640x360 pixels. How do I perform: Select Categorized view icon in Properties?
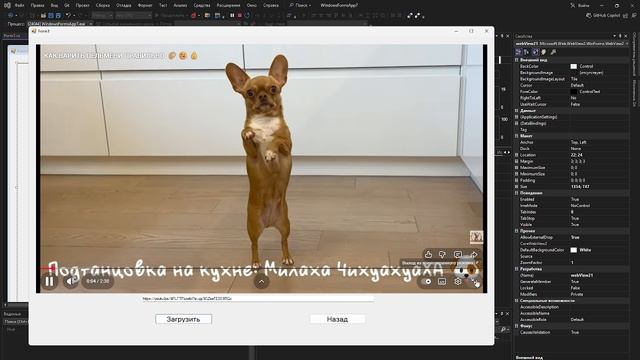[x=518, y=52]
